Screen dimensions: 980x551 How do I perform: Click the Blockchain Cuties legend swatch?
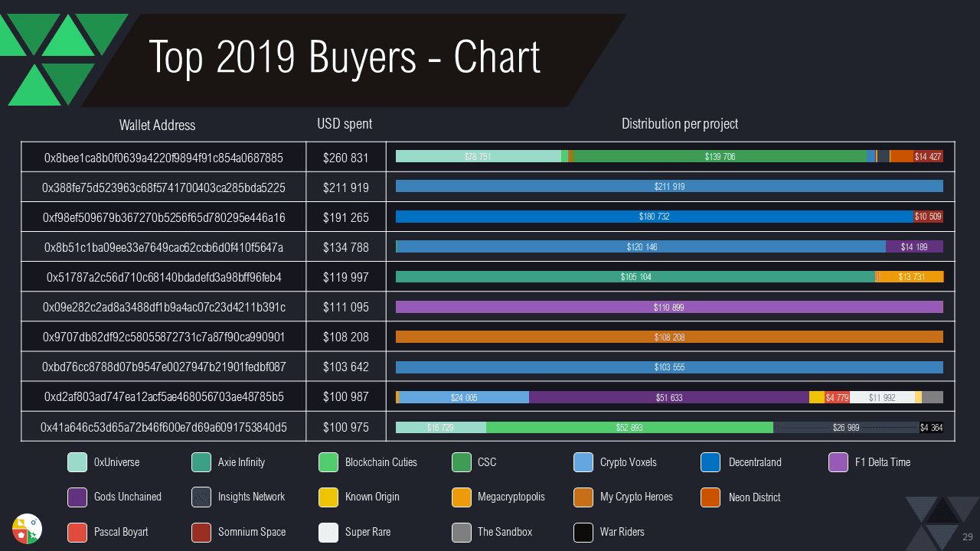(328, 462)
